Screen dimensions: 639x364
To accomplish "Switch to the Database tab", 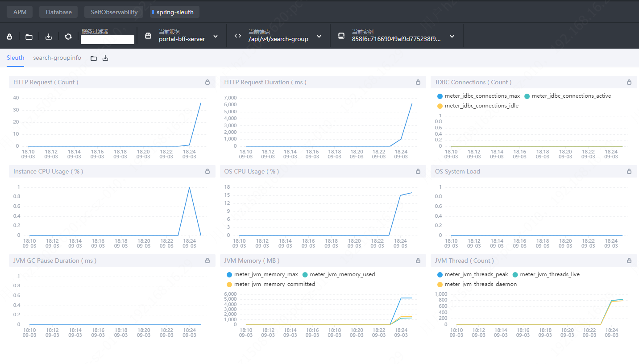I will pyautogui.click(x=58, y=12).
